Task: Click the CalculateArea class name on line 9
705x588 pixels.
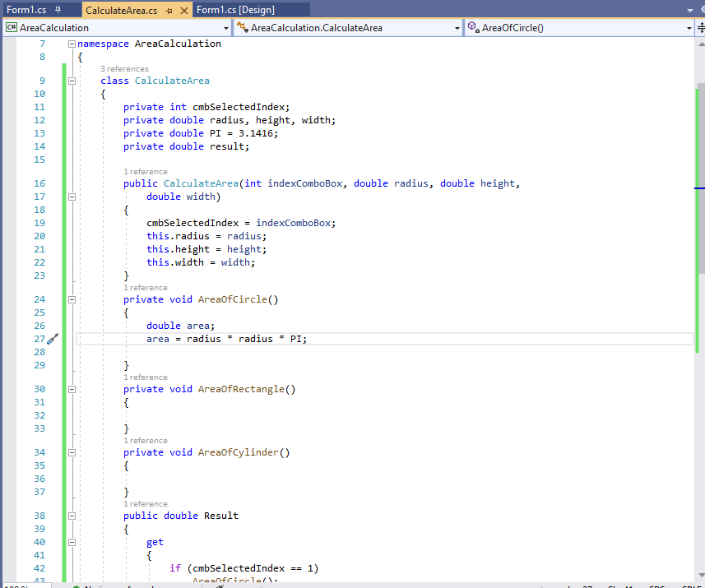Action: [172, 81]
